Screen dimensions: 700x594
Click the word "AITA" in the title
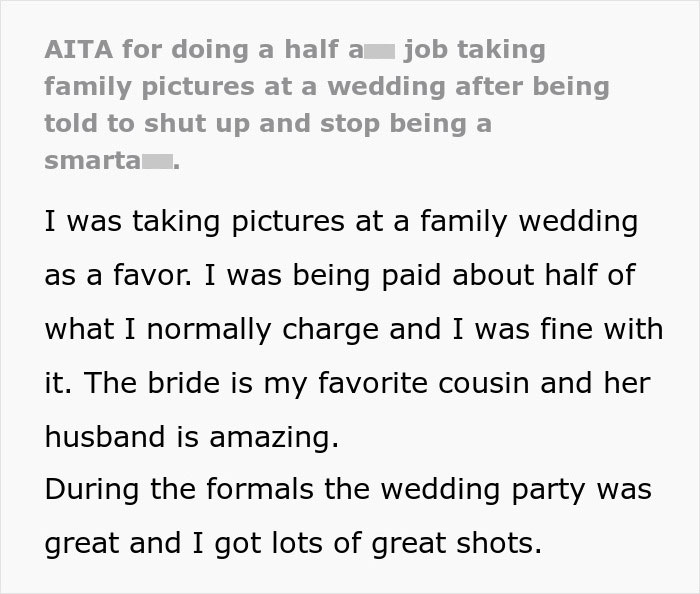[x=80, y=48]
